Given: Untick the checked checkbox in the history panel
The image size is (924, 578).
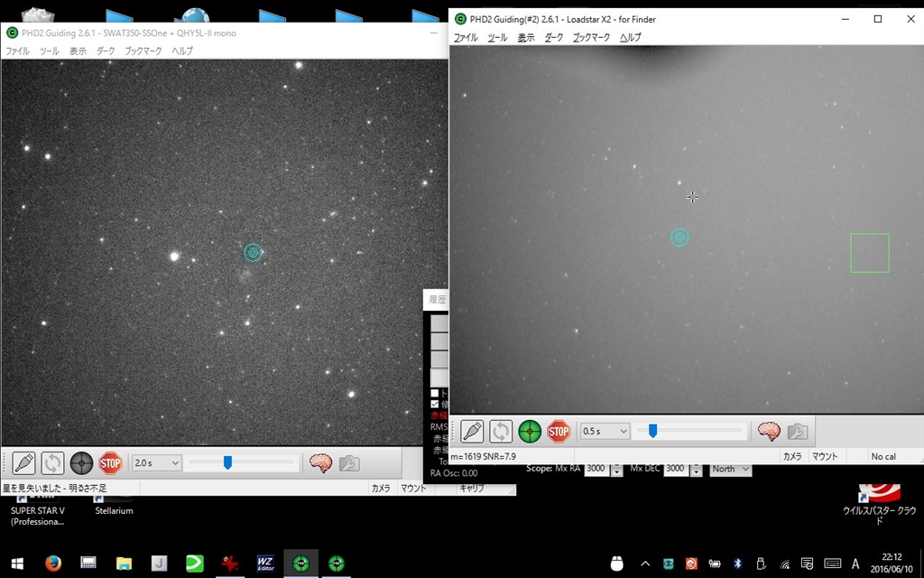Looking at the screenshot, I should [435, 404].
